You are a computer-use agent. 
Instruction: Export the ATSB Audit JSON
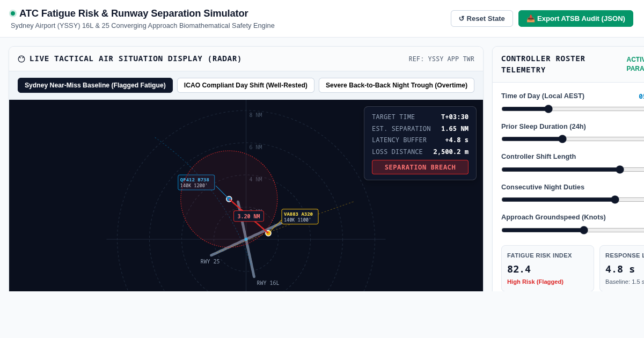[x=576, y=18]
